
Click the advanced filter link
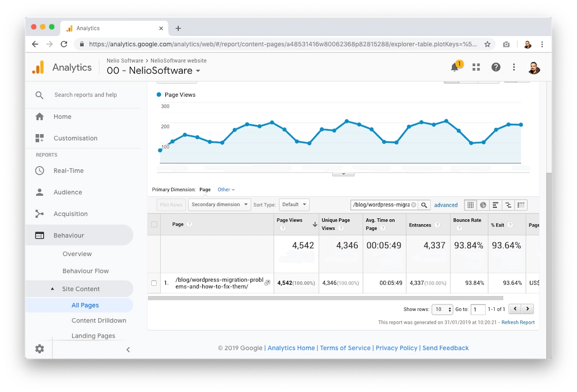(x=446, y=205)
